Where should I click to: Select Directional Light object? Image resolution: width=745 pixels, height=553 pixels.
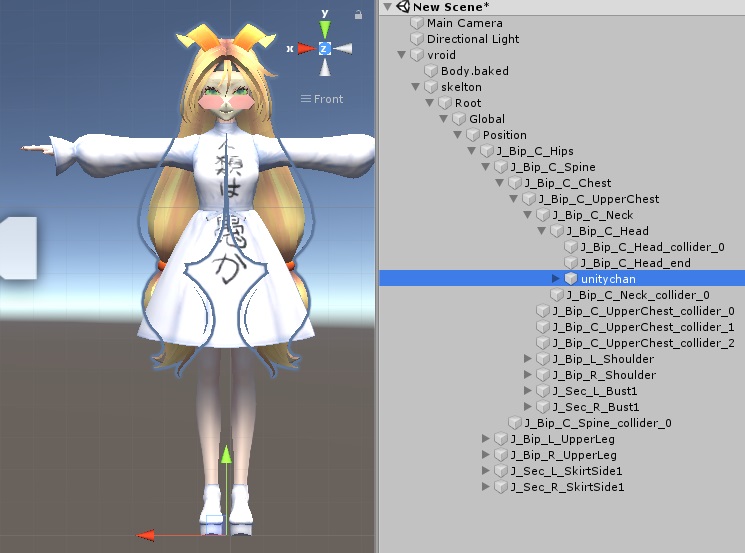tap(473, 39)
